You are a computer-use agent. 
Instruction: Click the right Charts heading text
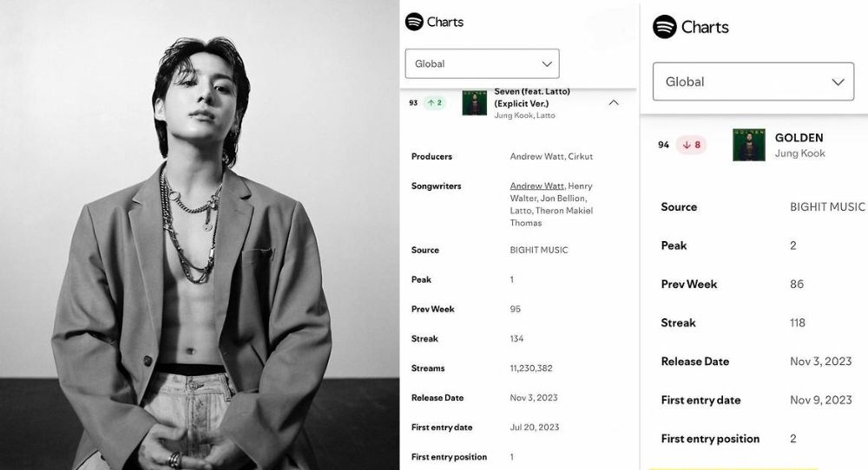(x=705, y=27)
